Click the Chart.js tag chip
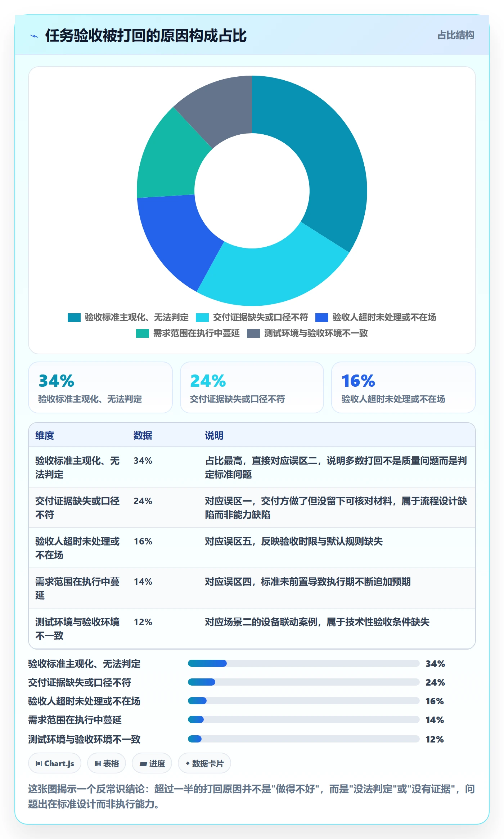 tap(55, 763)
